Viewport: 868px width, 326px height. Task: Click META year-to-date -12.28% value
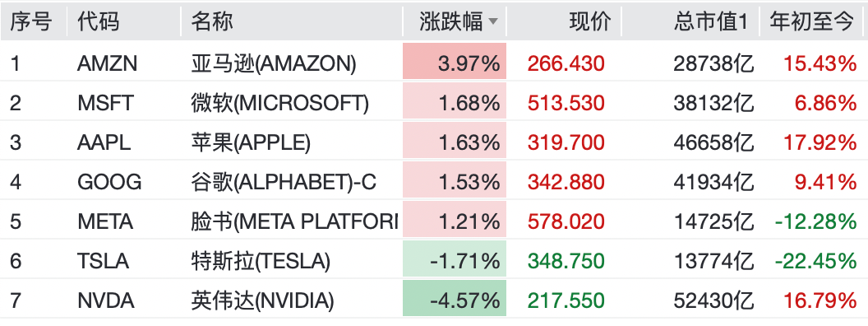pyautogui.click(x=815, y=221)
